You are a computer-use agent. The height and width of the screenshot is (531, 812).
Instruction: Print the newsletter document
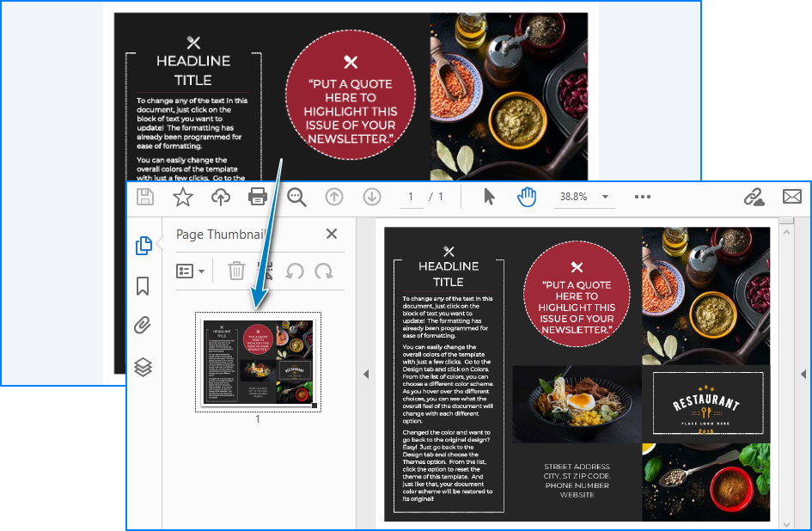point(258,197)
